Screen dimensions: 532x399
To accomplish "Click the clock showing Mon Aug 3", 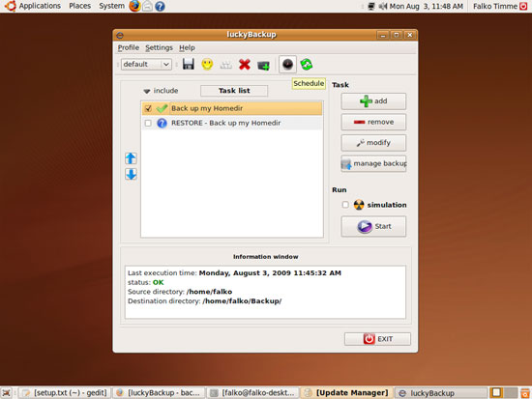I will (x=427, y=6).
